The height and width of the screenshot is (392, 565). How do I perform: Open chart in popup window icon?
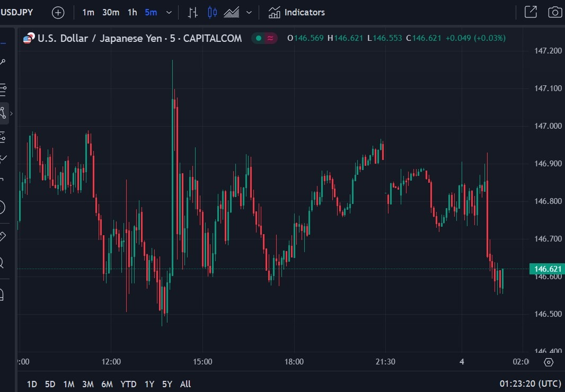(x=531, y=12)
